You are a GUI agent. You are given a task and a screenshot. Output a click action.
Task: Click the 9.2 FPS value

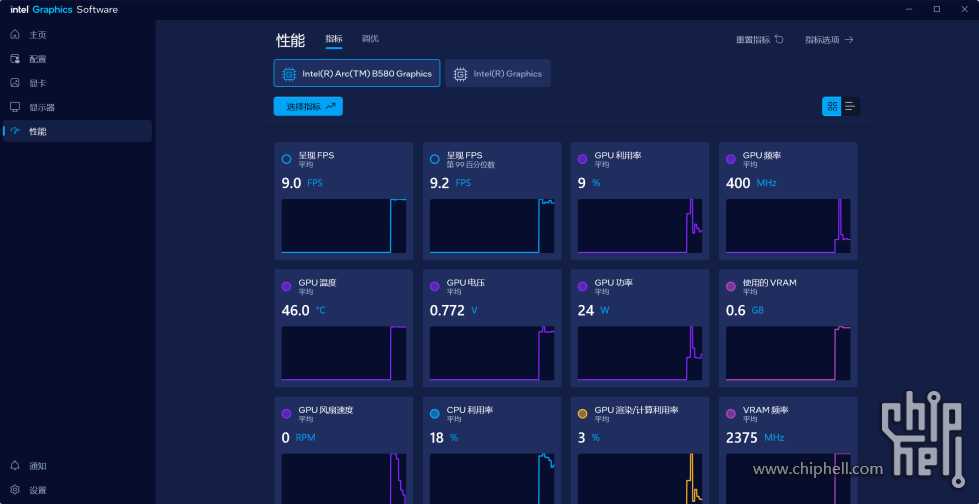click(450, 183)
